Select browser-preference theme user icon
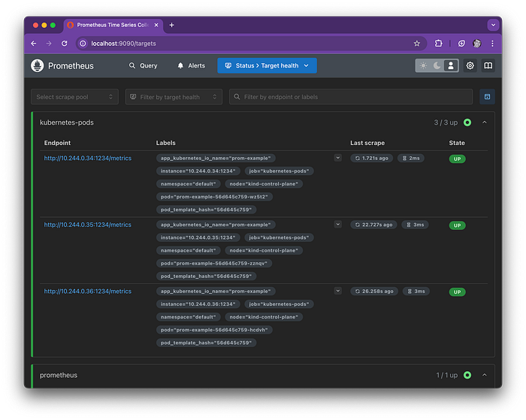The height and width of the screenshot is (420, 526). tap(451, 66)
